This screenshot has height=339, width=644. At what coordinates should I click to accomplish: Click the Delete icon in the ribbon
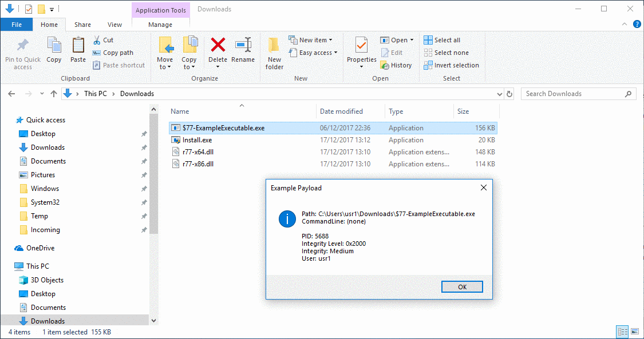pyautogui.click(x=218, y=46)
